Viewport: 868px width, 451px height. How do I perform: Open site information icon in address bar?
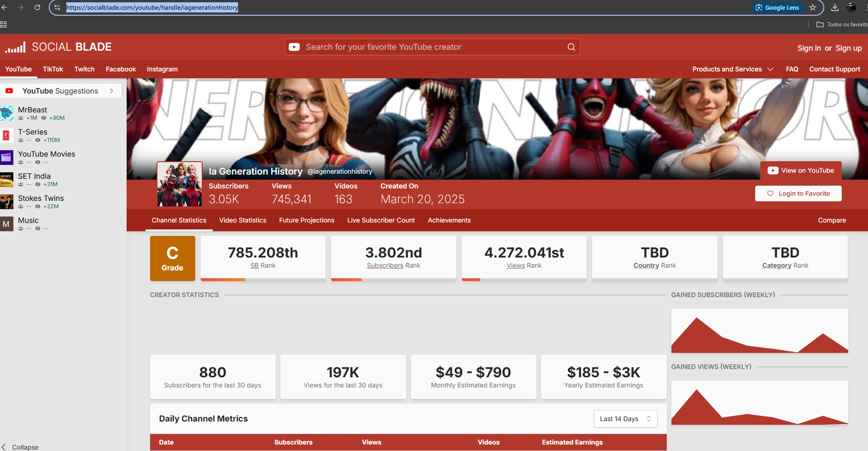coord(57,8)
